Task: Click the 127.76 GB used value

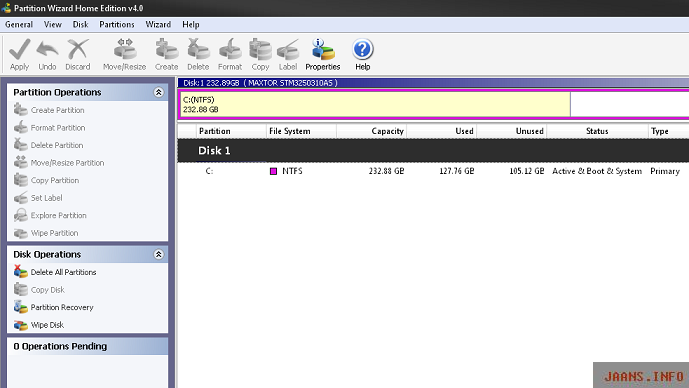Action: (457, 171)
